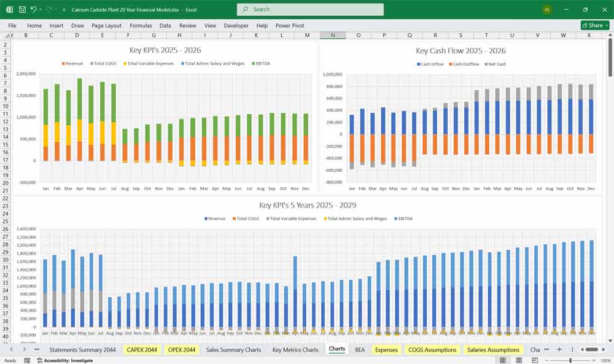The image size is (614, 364).
Task: Open the Quick Access Toolbar customize dropdown
Action: tap(63, 9)
